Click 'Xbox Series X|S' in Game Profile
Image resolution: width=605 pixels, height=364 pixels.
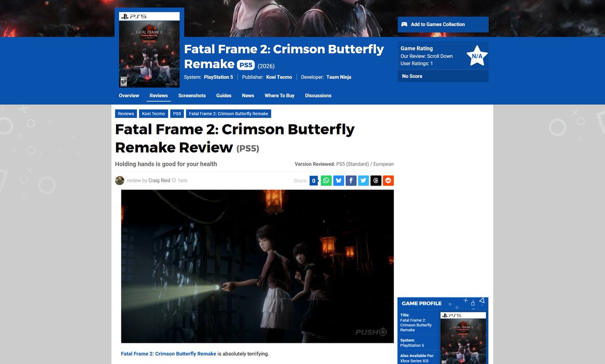pos(414,361)
